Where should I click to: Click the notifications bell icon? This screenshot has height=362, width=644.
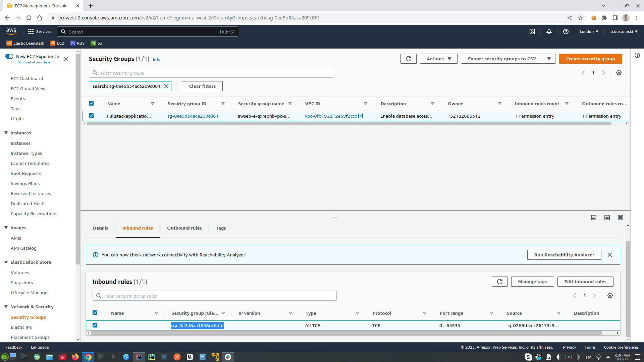click(x=549, y=32)
